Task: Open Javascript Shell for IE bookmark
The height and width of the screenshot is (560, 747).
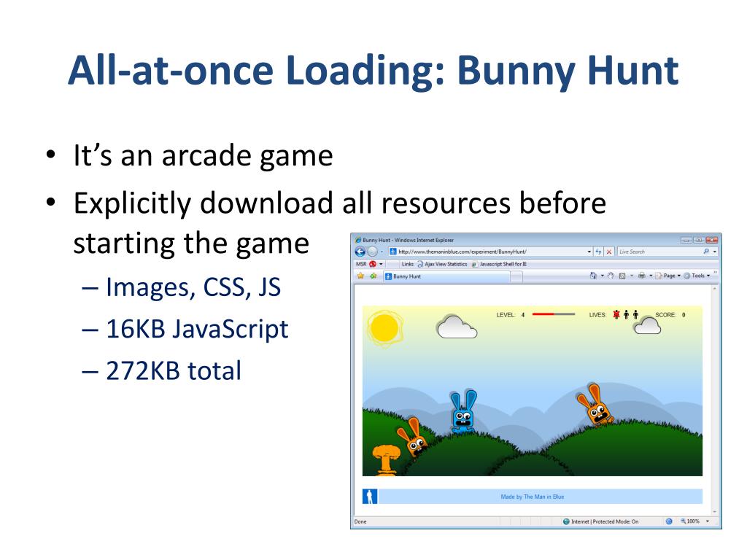Action: coord(499,264)
